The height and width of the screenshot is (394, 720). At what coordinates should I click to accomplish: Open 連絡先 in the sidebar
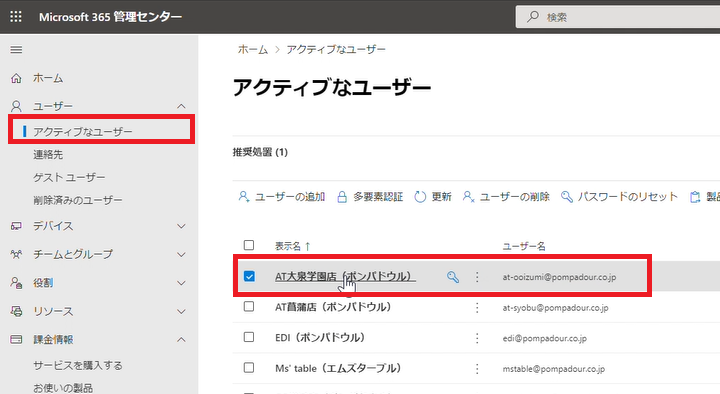[x=48, y=155]
